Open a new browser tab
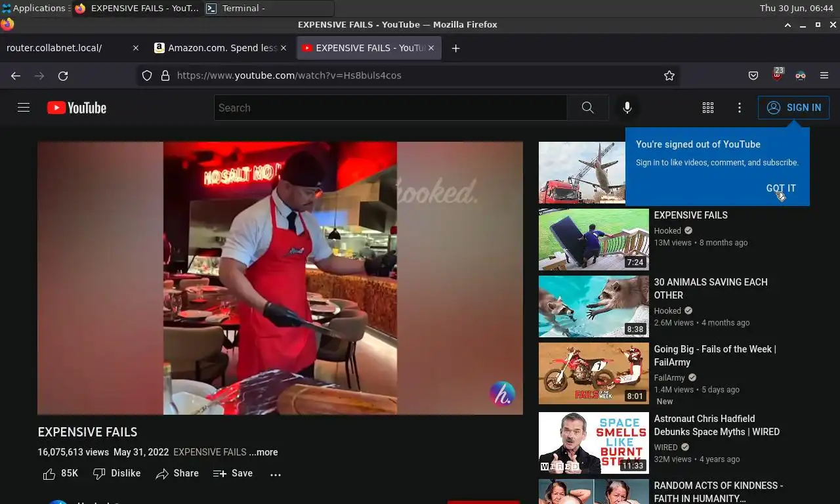This screenshot has height=504, width=840. click(455, 48)
